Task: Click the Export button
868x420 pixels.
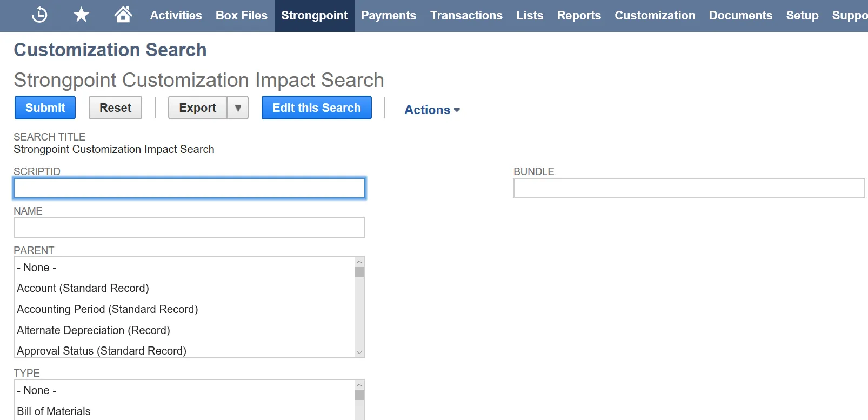Action: pyautogui.click(x=198, y=108)
